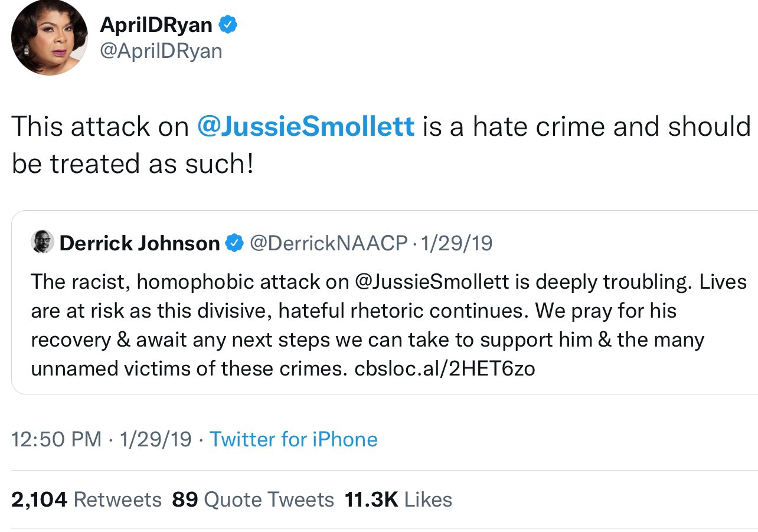View the 89 Quote Tweets
The image size is (758, 532).
pyautogui.click(x=253, y=500)
